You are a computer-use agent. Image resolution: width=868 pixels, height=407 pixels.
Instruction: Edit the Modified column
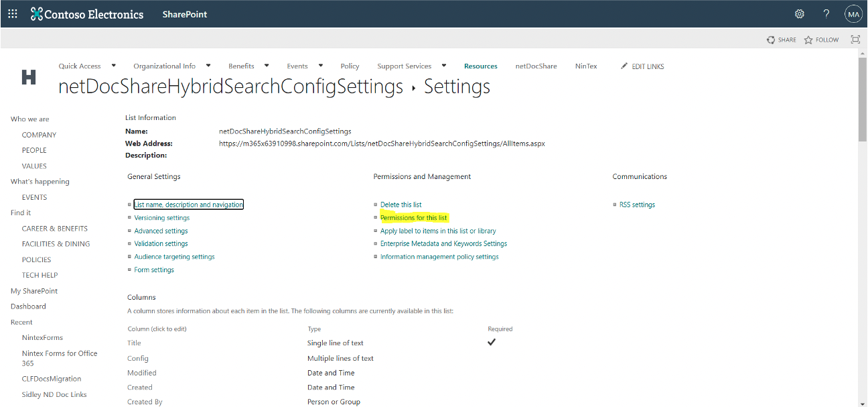pos(142,373)
